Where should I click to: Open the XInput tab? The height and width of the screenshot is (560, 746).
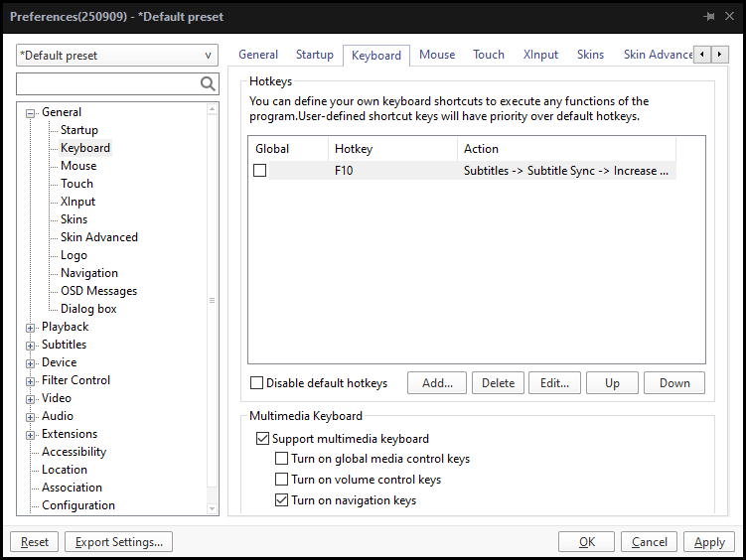pyautogui.click(x=540, y=55)
